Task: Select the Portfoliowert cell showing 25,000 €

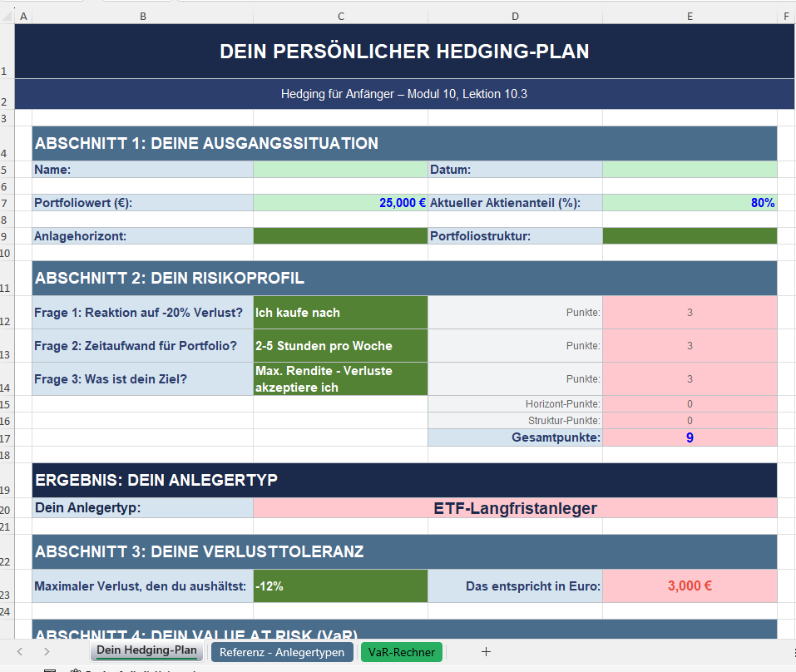Action: [x=341, y=203]
